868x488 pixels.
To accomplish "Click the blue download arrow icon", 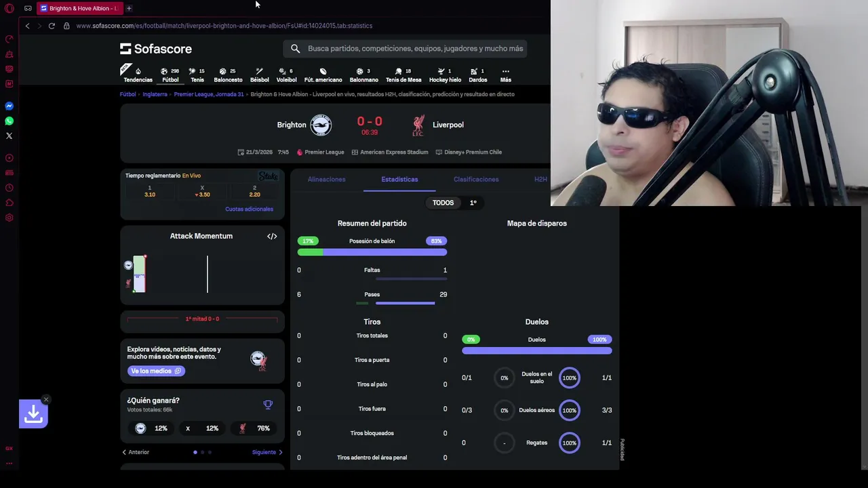I will tap(33, 413).
